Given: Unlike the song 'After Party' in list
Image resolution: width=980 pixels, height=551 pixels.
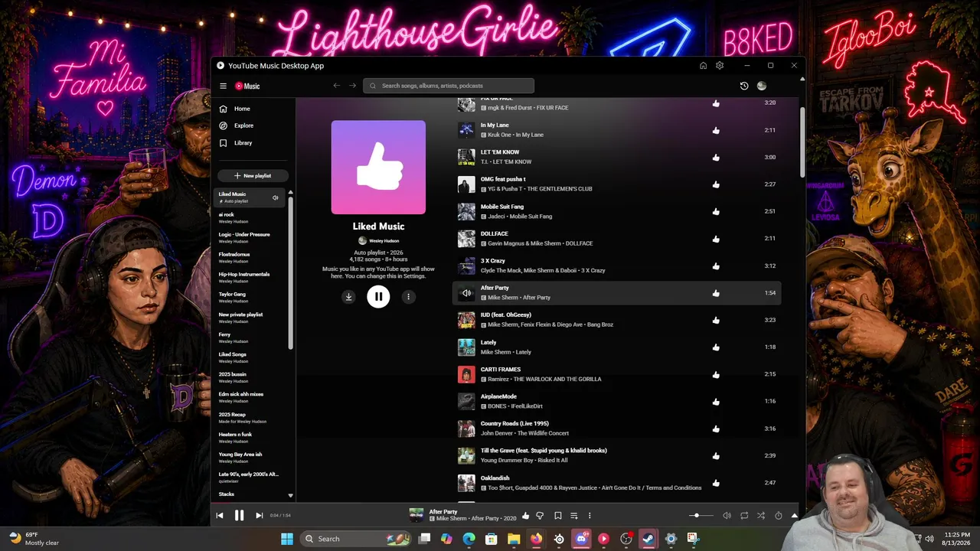Looking at the screenshot, I should pos(716,293).
